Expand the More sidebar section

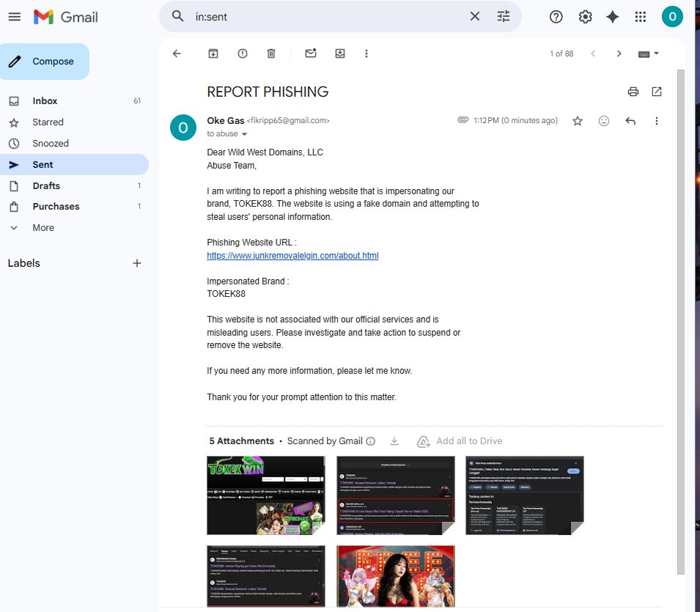(74, 228)
